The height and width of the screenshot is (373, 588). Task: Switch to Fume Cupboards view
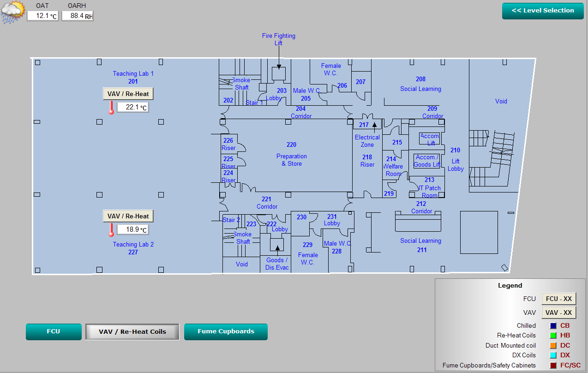226,331
